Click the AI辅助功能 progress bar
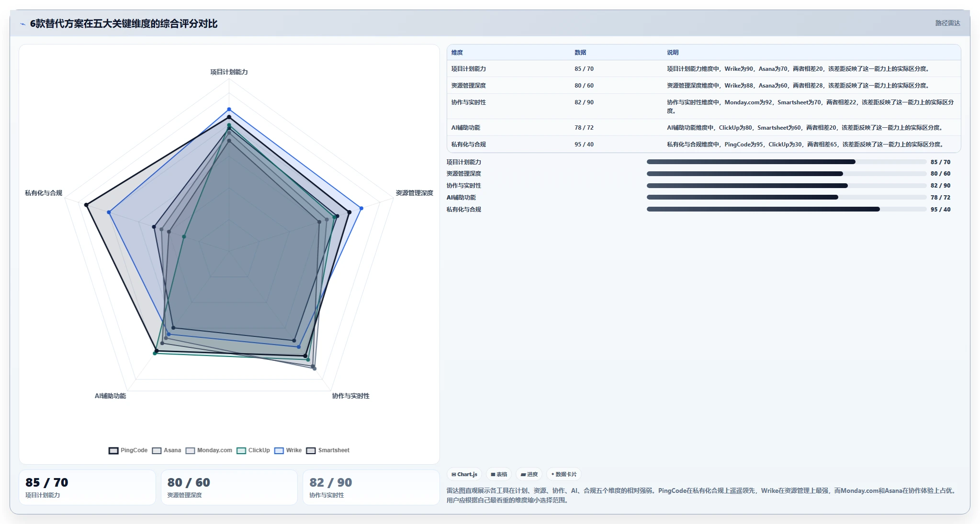Screen dimensions: 980x524 (x=786, y=197)
